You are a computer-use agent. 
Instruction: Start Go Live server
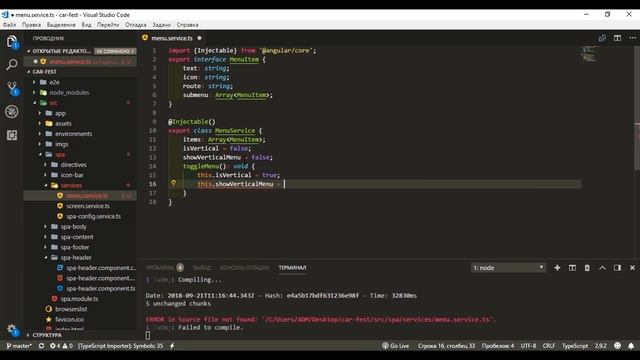[395, 346]
